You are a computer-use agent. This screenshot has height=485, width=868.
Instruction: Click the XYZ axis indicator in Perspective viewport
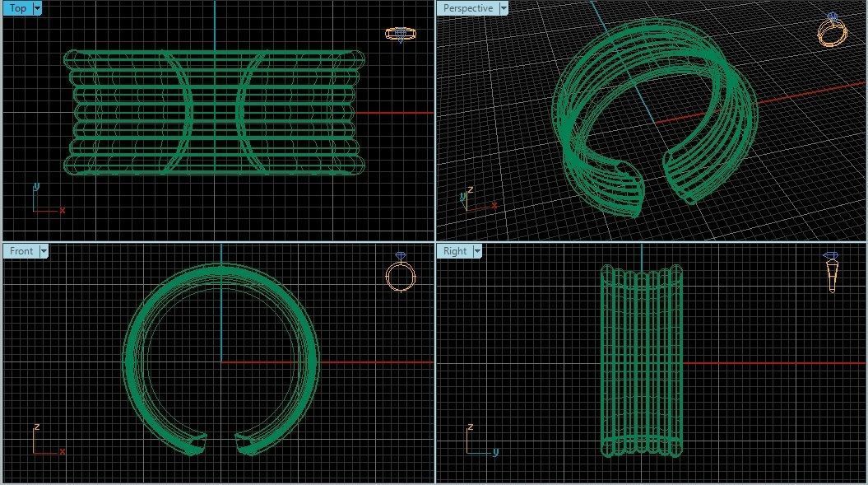tap(479, 199)
